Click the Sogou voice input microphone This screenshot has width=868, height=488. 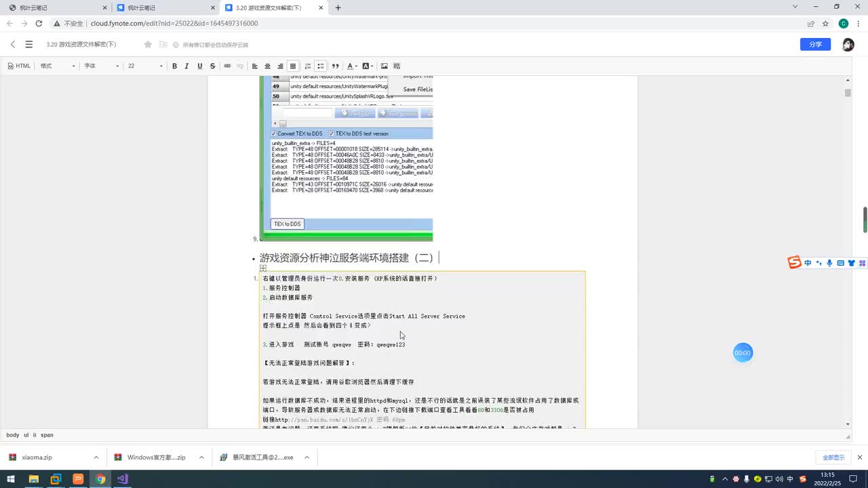click(x=829, y=263)
